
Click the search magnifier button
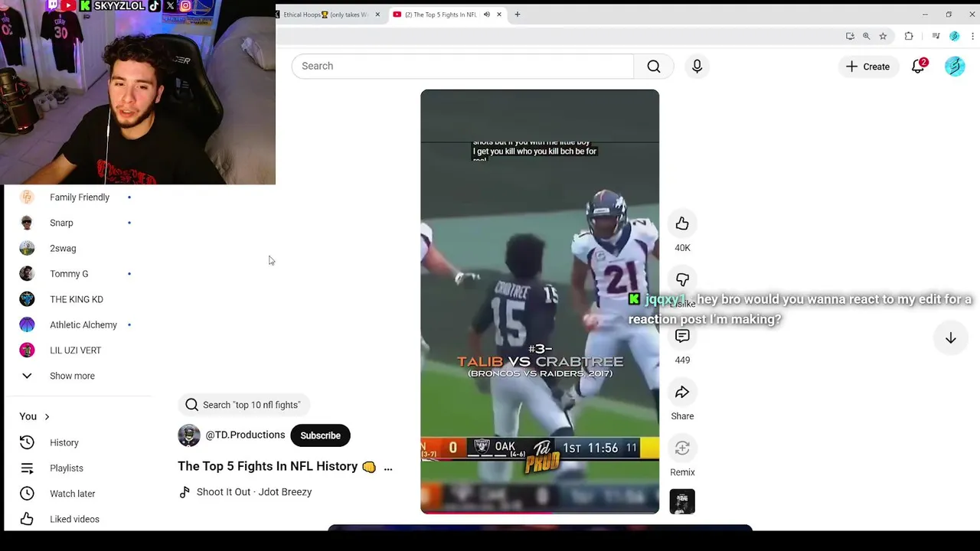pos(654,67)
